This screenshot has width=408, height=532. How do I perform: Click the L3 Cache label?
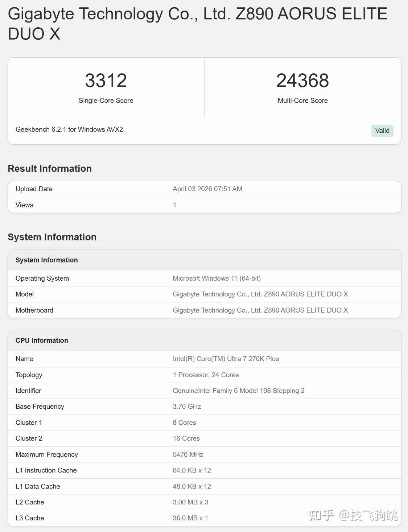[x=30, y=518]
